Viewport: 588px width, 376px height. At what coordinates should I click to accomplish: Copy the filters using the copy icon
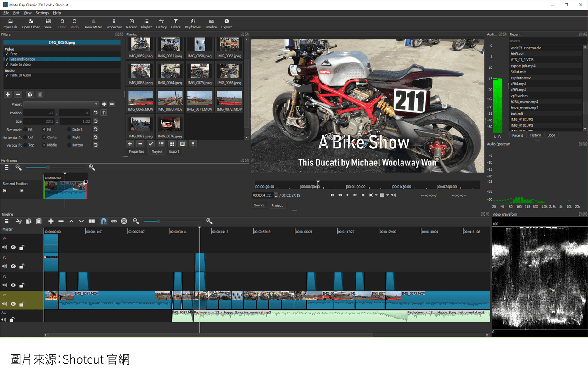click(x=30, y=94)
